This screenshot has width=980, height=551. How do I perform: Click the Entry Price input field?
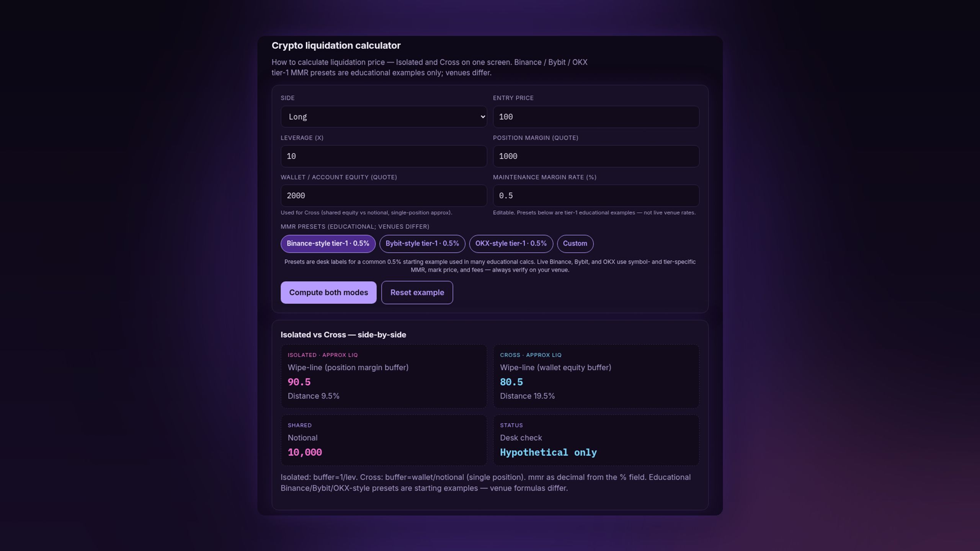(596, 117)
